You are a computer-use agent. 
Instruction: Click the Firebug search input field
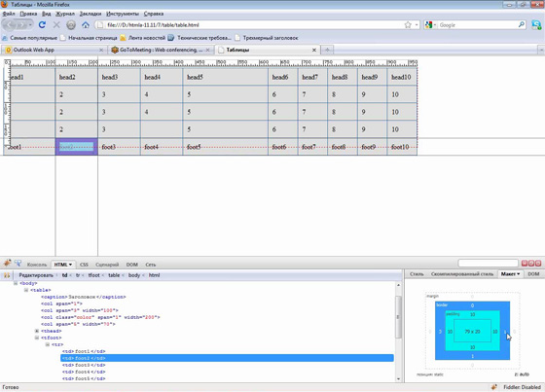488,263
